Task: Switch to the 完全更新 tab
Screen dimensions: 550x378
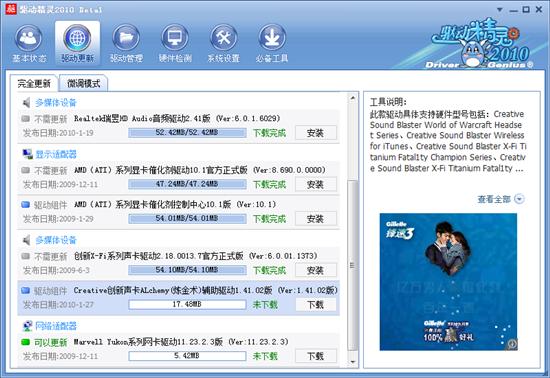Action: [34, 83]
